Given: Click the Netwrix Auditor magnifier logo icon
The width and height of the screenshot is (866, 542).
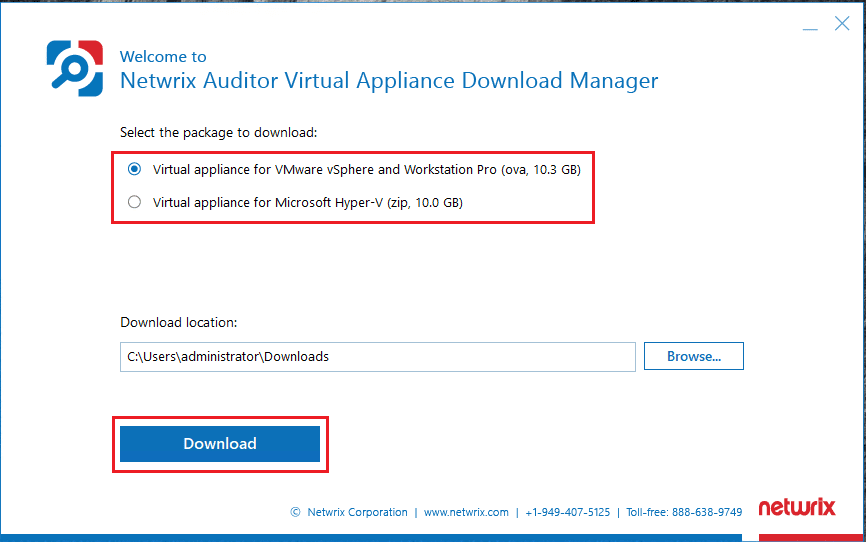Looking at the screenshot, I should click(74, 68).
